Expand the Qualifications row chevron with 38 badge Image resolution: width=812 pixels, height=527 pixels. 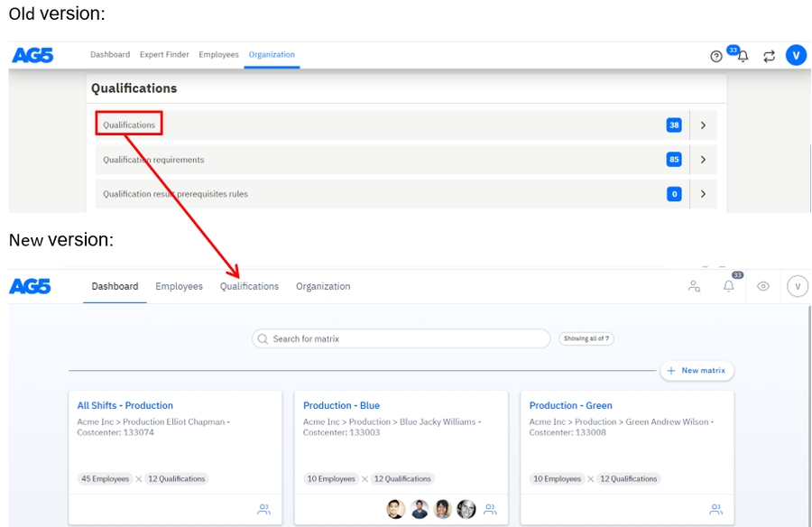(x=703, y=125)
